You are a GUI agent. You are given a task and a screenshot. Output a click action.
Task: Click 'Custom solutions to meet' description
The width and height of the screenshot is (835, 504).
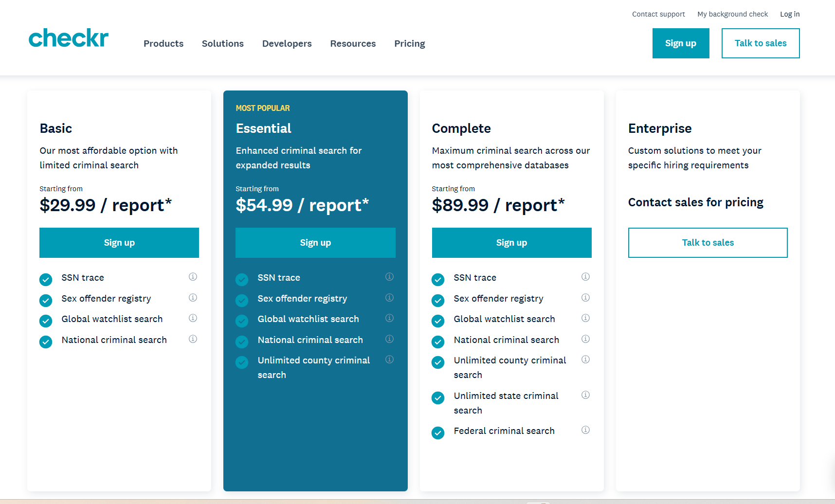coord(695,158)
